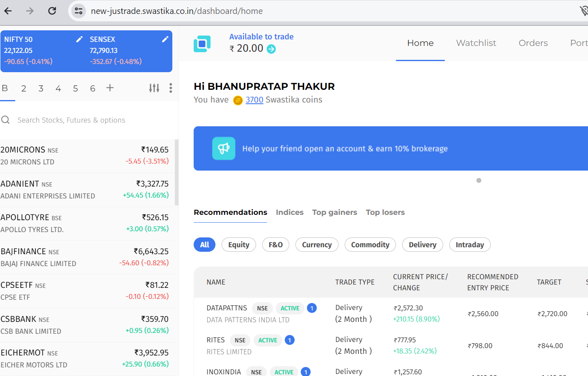This screenshot has width=588, height=376.
Task: Filter recommendations by Commodity
Action: point(370,245)
